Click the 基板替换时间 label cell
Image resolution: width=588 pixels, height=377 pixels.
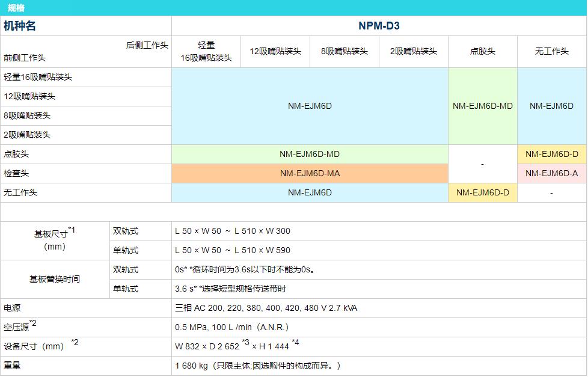click(x=54, y=279)
